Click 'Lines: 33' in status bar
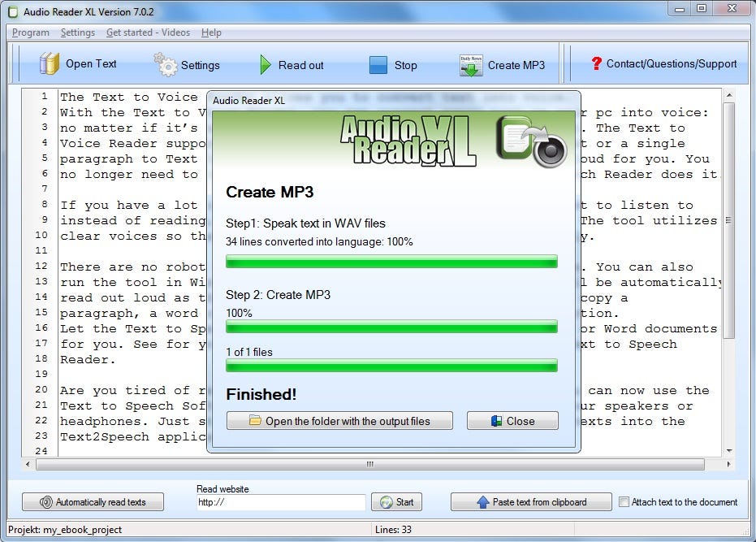Image resolution: width=756 pixels, height=542 pixels. click(x=393, y=530)
